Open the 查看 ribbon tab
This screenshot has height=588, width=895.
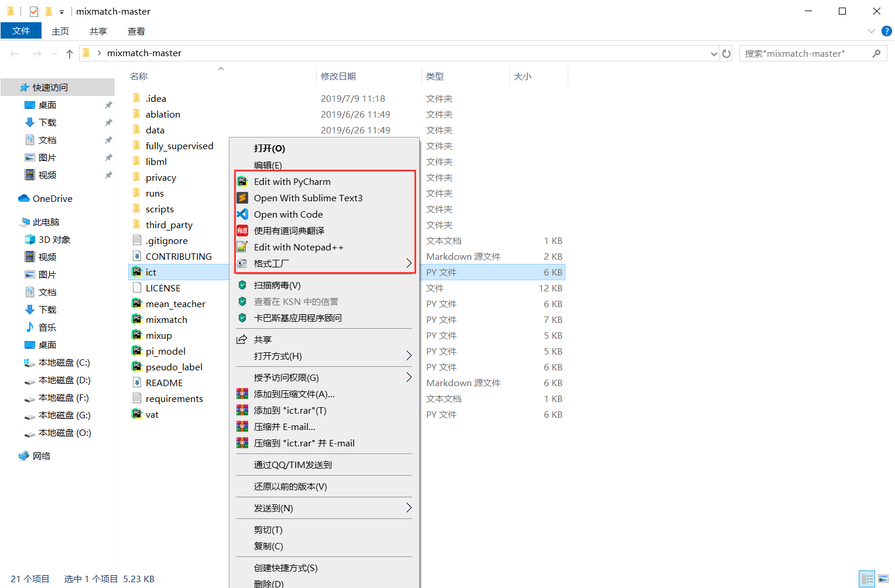(136, 31)
